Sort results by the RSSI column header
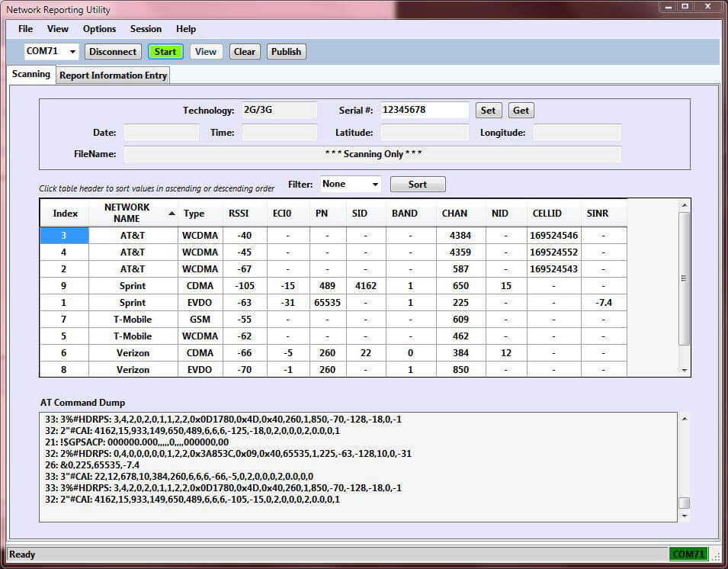728x569 pixels. (241, 214)
